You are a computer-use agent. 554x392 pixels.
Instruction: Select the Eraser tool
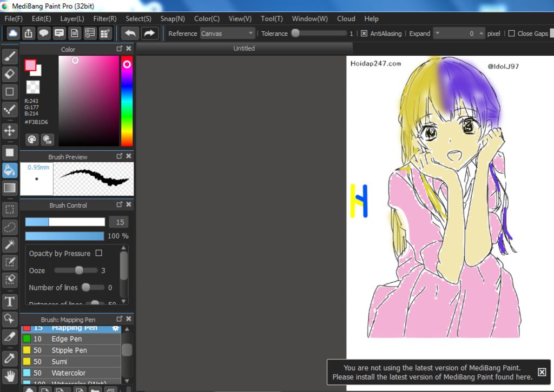coord(10,74)
